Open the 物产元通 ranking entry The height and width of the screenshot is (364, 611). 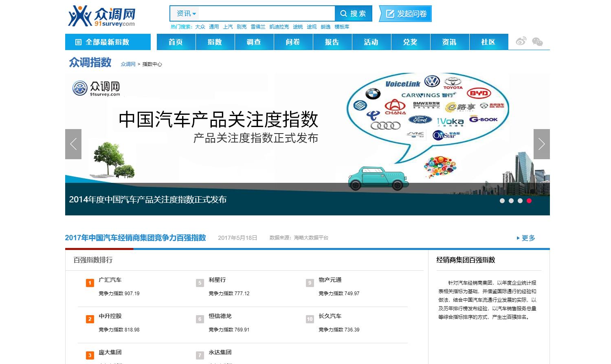coord(330,280)
